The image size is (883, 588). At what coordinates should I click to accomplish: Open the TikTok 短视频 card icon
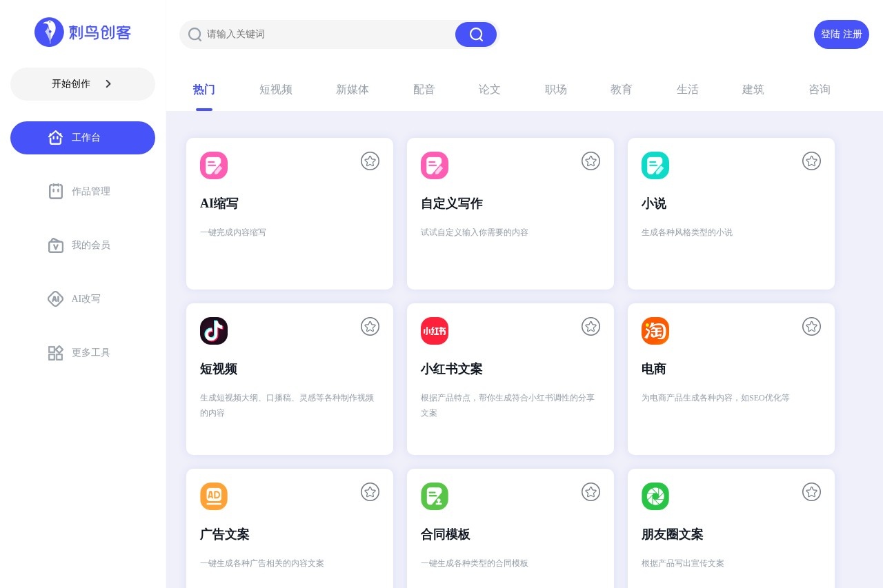(x=214, y=331)
